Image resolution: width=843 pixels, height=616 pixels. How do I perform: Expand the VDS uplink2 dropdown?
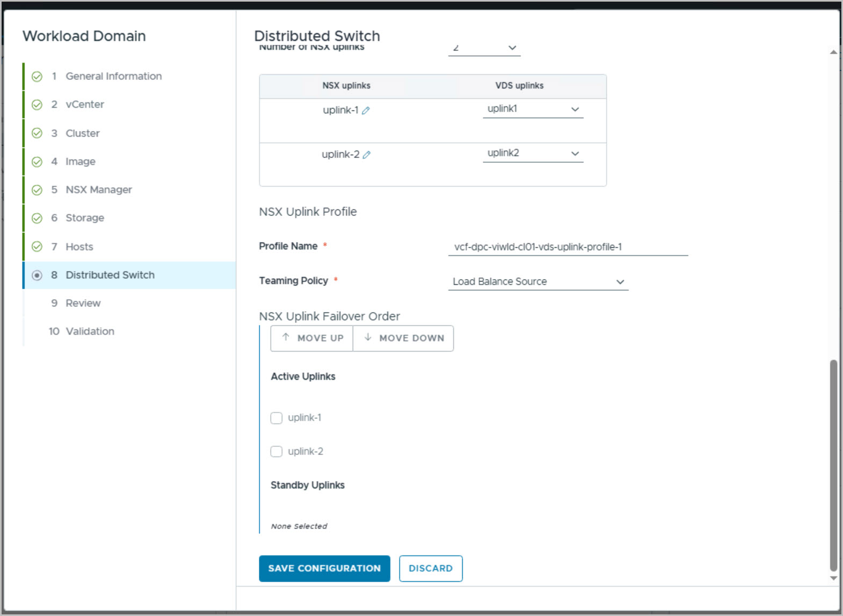[533, 153]
